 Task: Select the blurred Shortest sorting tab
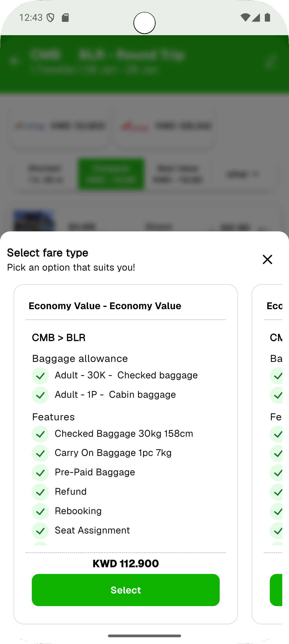point(45,174)
